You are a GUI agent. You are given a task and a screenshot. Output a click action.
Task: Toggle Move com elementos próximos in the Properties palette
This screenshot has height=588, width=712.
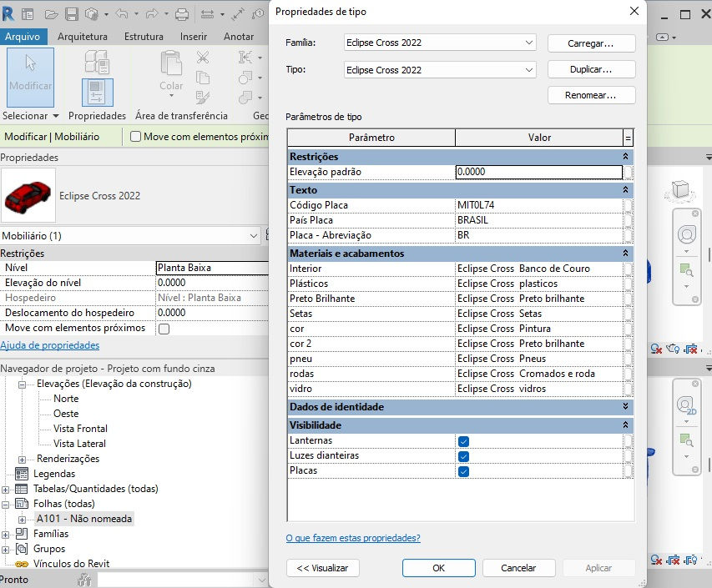click(x=164, y=329)
